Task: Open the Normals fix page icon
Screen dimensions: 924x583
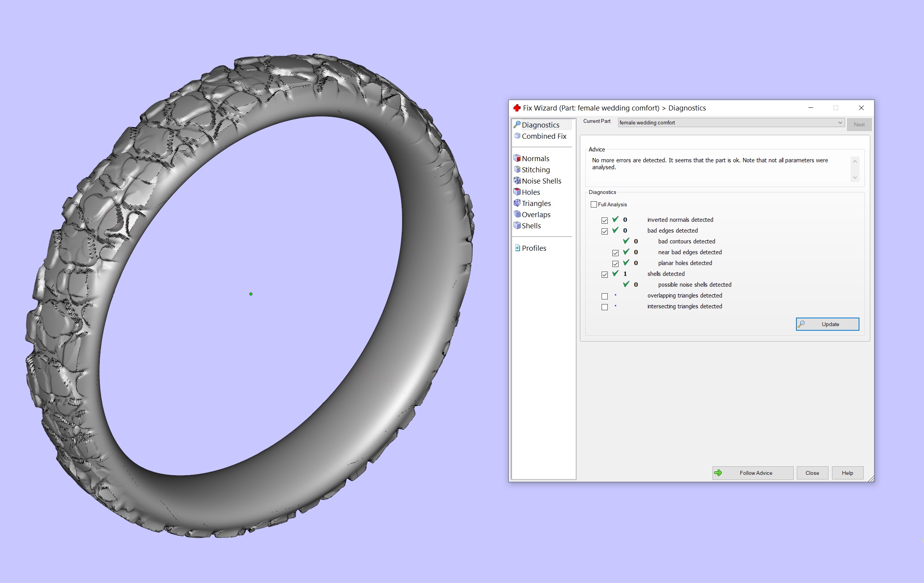Action: [517, 158]
